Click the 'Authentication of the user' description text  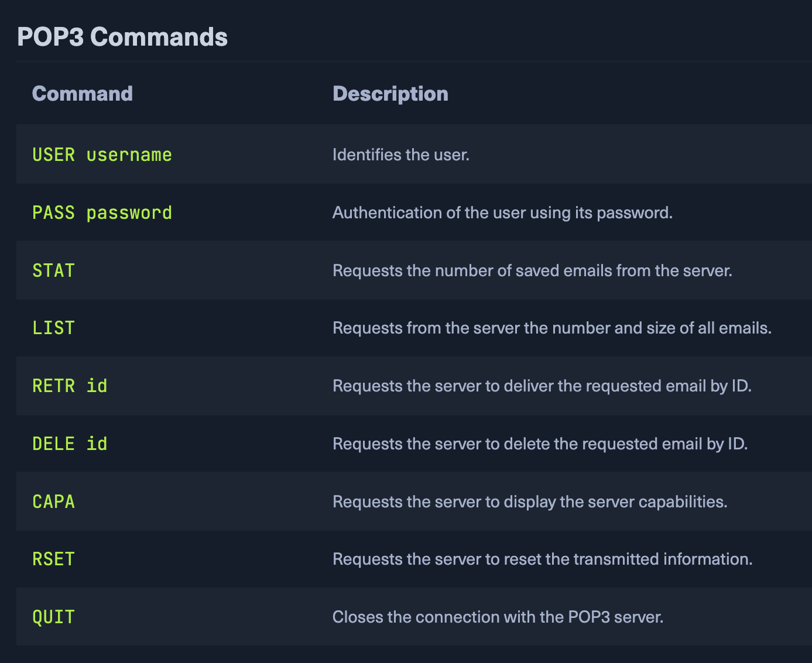point(502,212)
